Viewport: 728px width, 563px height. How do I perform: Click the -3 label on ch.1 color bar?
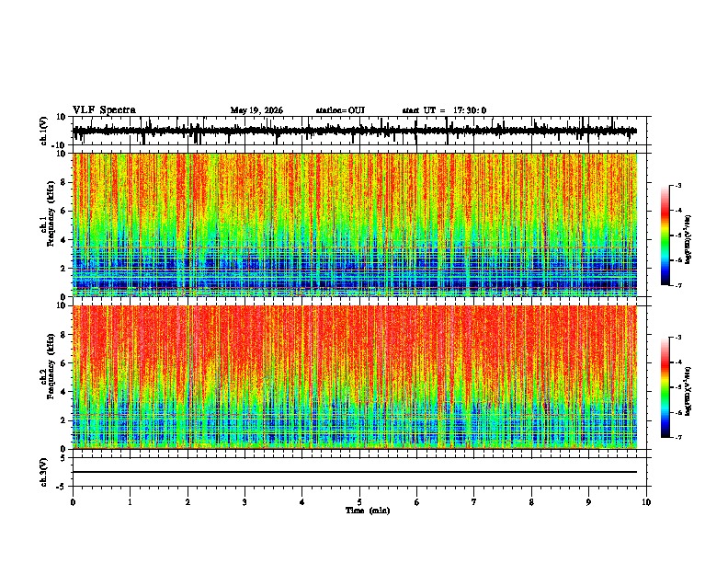(x=678, y=185)
